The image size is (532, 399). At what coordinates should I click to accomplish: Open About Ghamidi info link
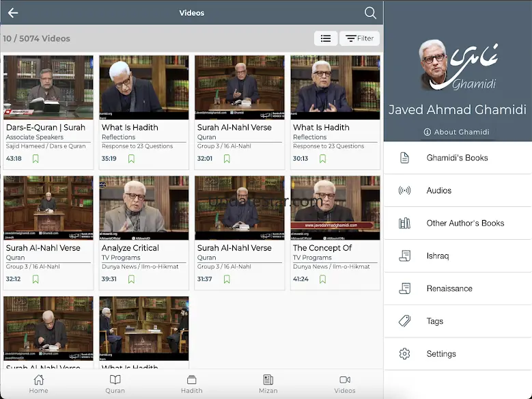coord(457,132)
